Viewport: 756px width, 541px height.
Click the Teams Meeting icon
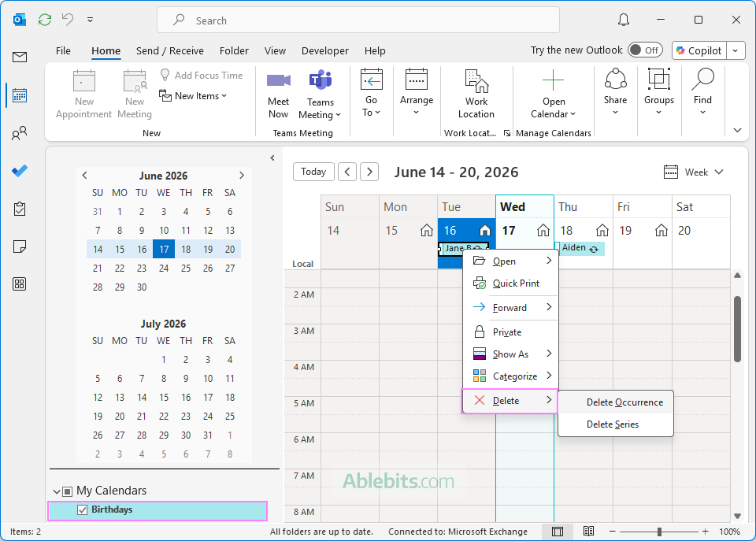coord(321,80)
